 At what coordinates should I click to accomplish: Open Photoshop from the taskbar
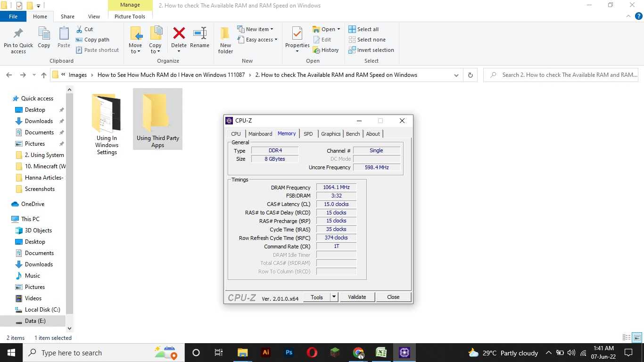289,353
